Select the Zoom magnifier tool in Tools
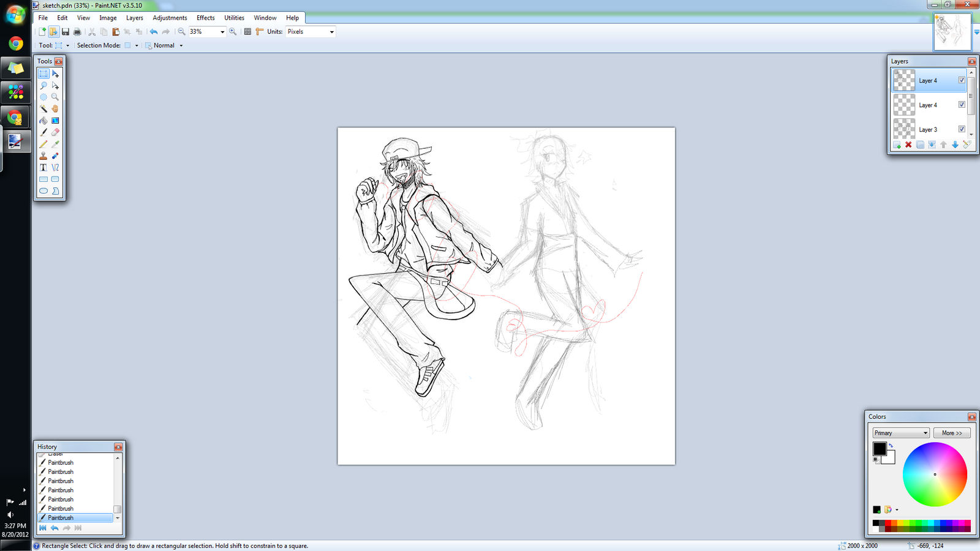This screenshot has height=551, width=980. point(55,97)
